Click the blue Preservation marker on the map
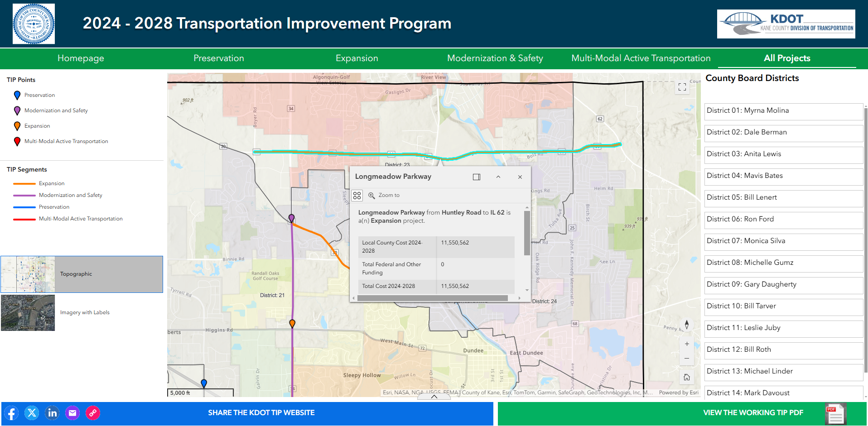The height and width of the screenshot is (426, 868). click(x=204, y=383)
